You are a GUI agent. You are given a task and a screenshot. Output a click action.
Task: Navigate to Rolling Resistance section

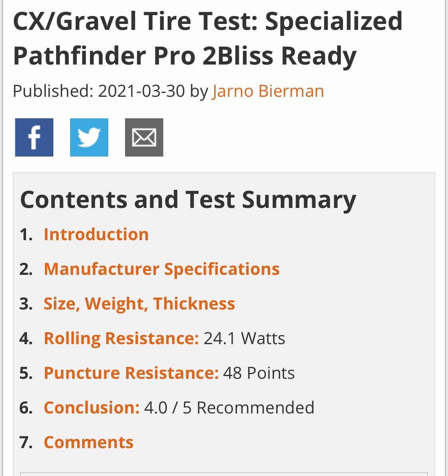(x=121, y=338)
